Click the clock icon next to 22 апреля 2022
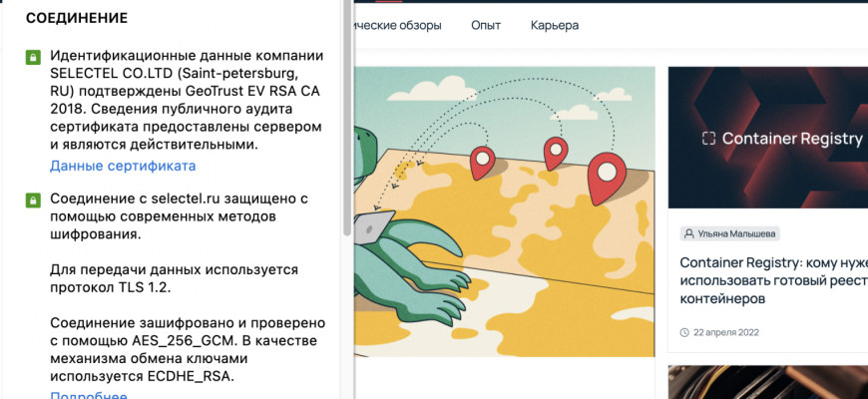Image resolution: width=868 pixels, height=399 pixels. point(684,332)
